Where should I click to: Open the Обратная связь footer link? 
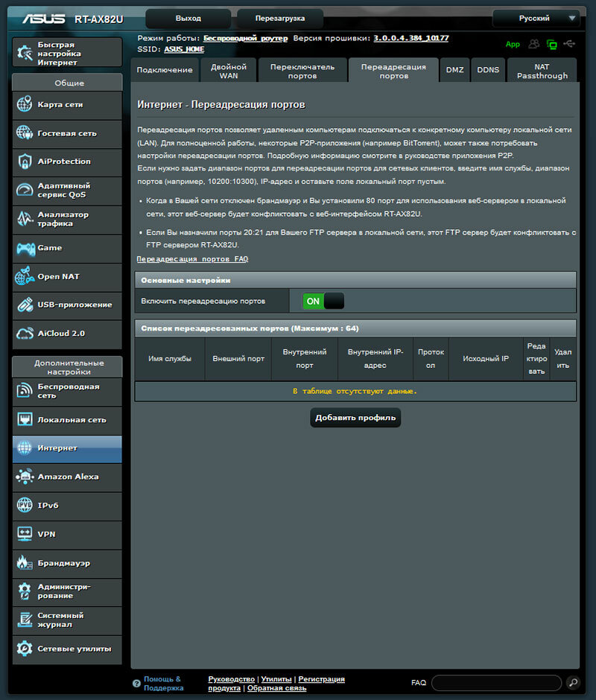pos(277,688)
